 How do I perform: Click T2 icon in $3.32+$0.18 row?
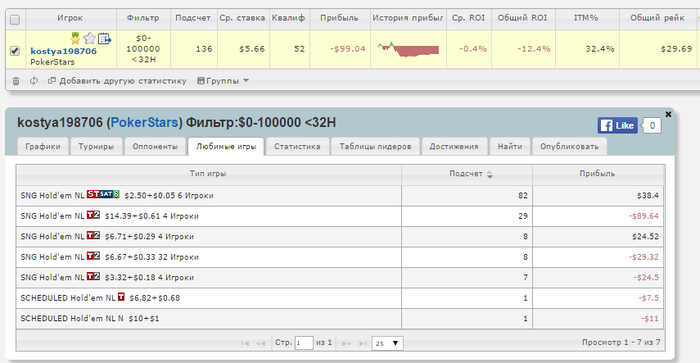point(93,276)
